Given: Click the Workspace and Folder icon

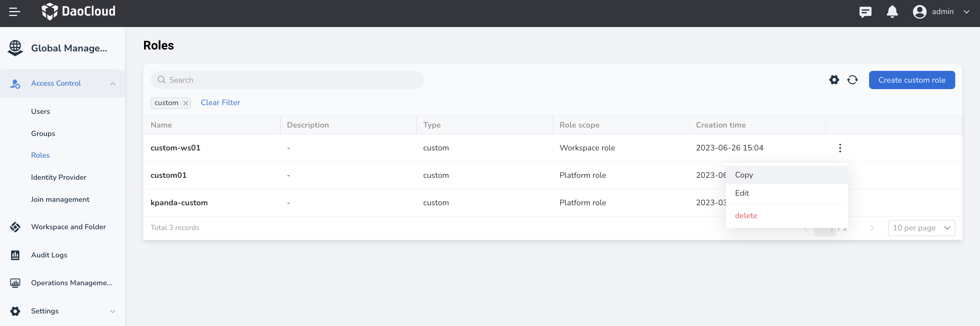Looking at the screenshot, I should tap(15, 227).
